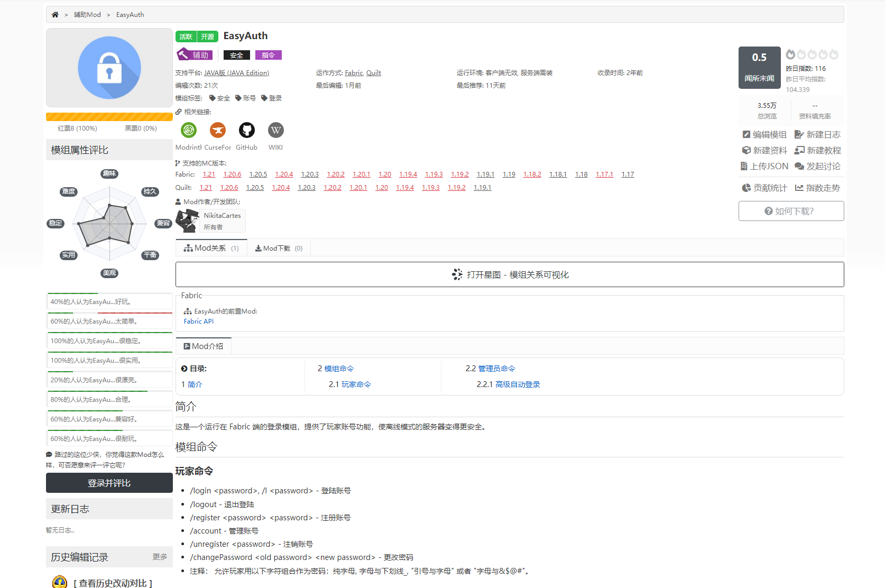Open 打开星图 relationship visualization
The height and width of the screenshot is (588, 885).
[x=510, y=274]
